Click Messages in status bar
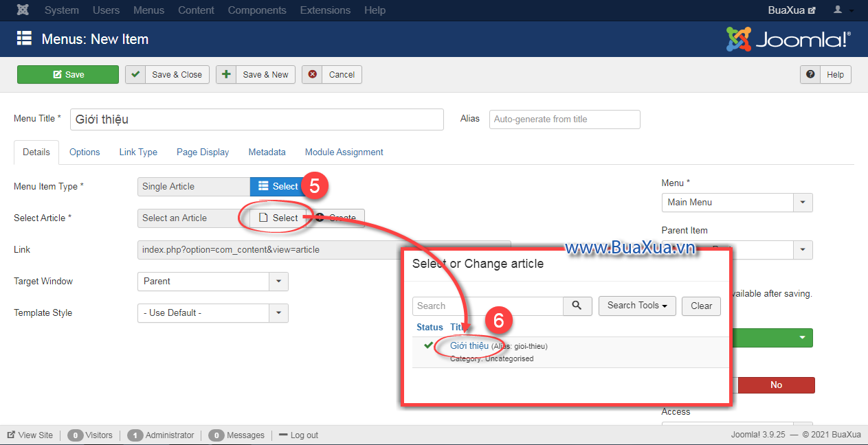 236,435
